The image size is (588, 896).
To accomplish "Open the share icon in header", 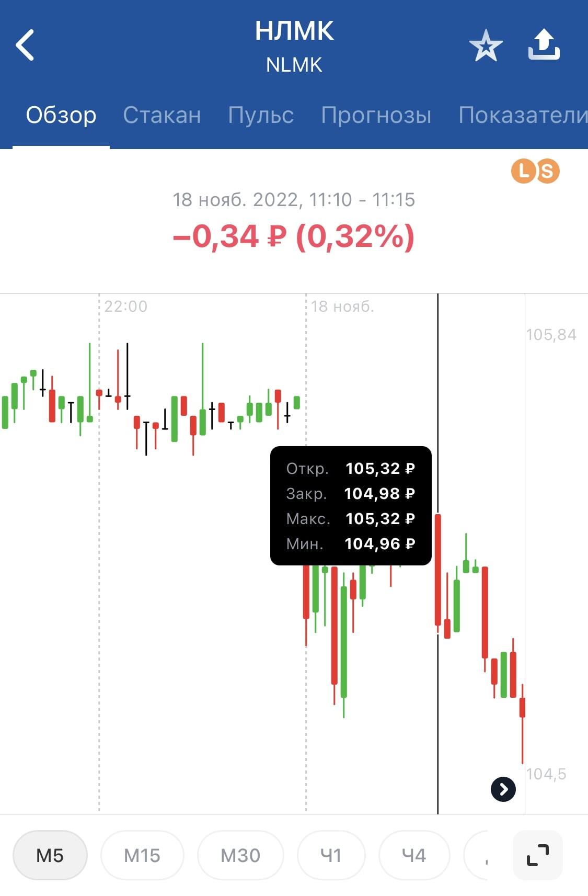I will coord(544,45).
